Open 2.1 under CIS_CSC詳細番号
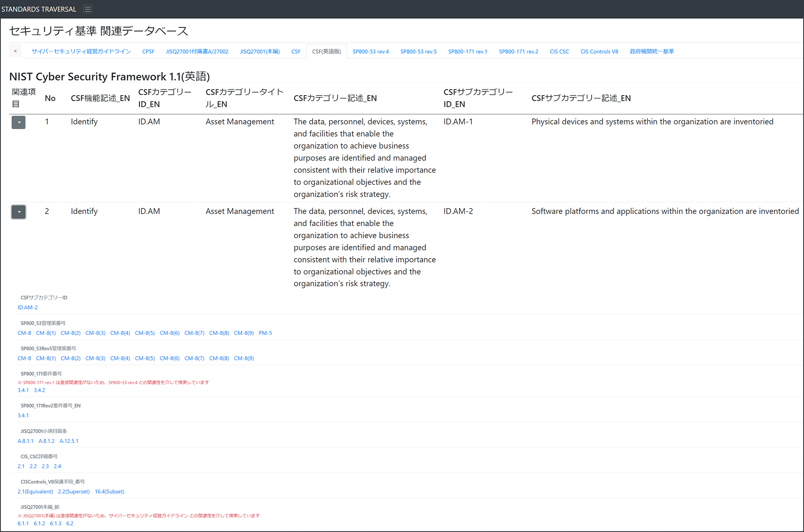 click(21, 466)
